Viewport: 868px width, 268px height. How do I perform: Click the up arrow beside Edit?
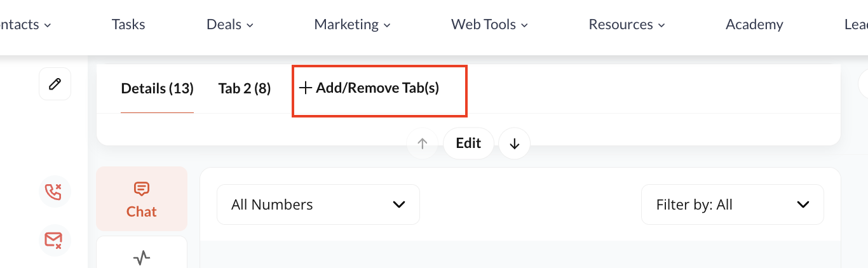(423, 144)
